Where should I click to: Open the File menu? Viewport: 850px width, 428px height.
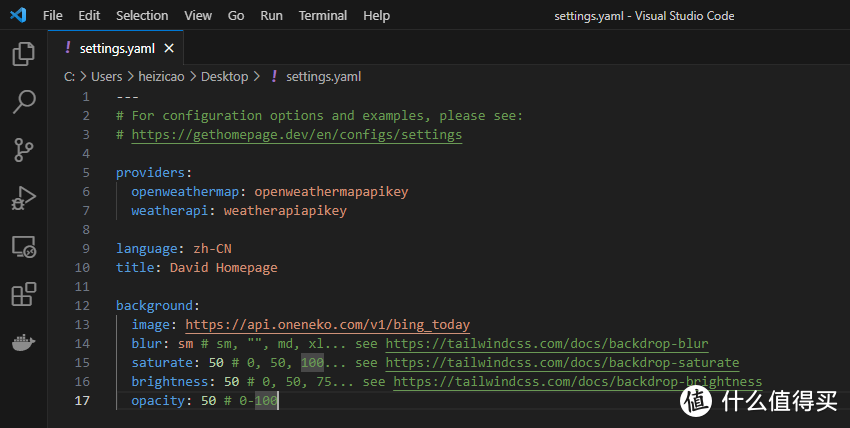click(53, 16)
